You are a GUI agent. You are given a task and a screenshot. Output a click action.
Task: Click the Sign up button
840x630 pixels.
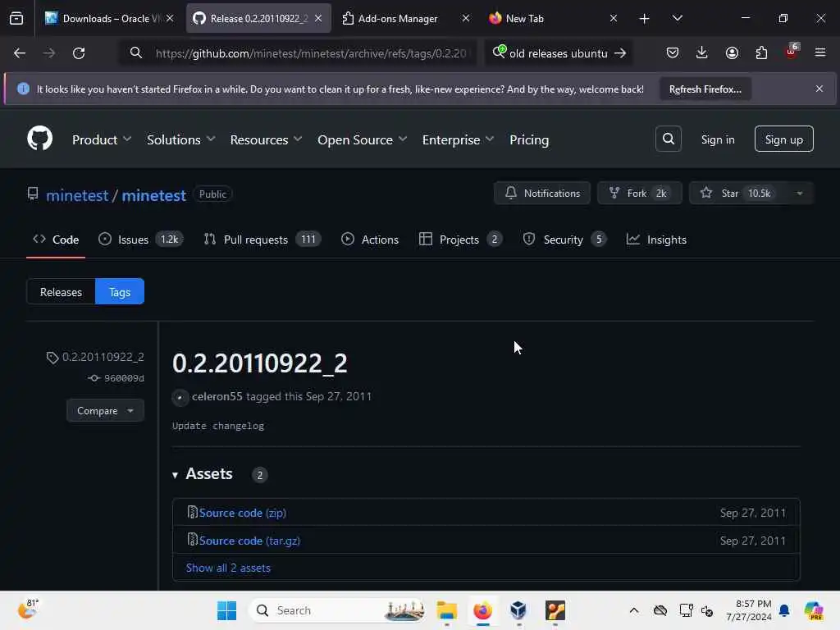tap(783, 139)
